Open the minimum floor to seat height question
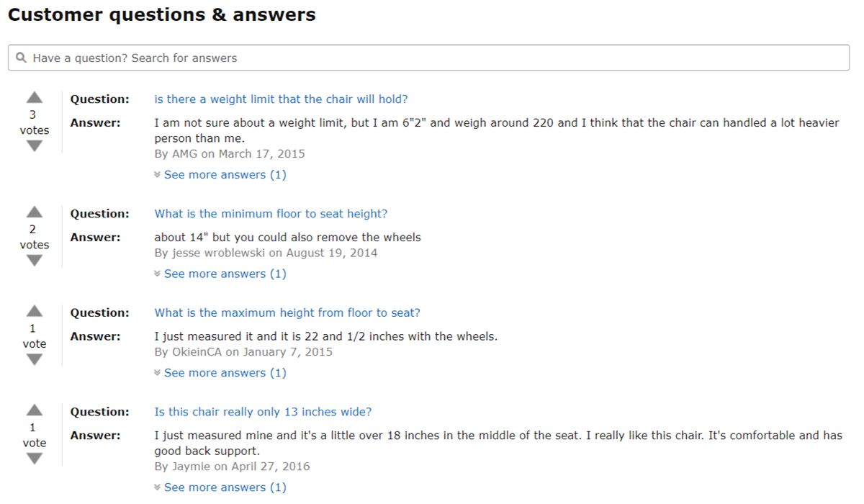This screenshot has width=864, height=504. pos(271,213)
